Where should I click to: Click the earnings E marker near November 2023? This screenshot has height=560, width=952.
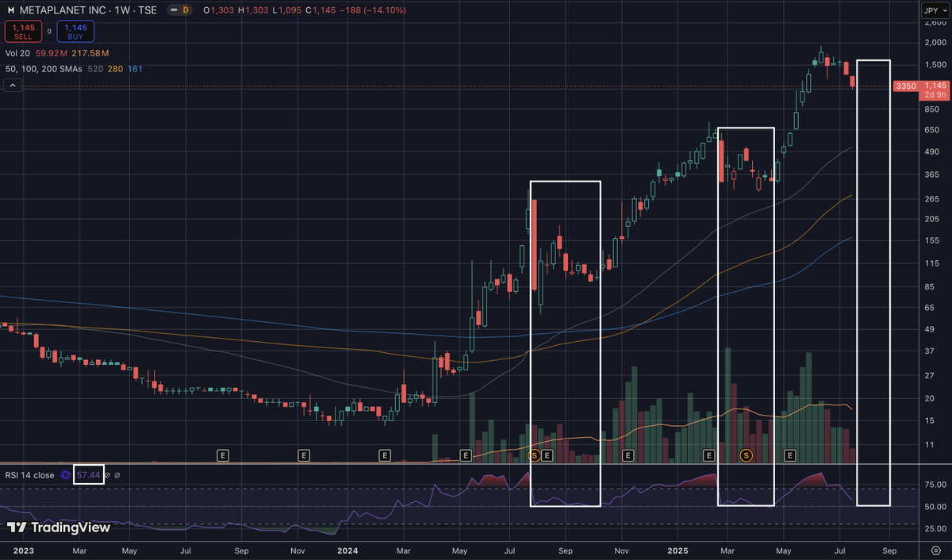tap(304, 455)
